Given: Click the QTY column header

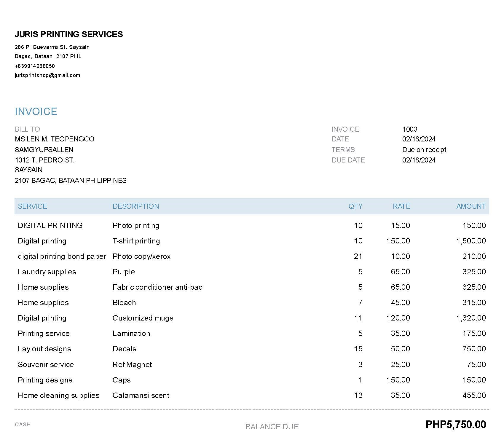Looking at the screenshot, I should (355, 206).
